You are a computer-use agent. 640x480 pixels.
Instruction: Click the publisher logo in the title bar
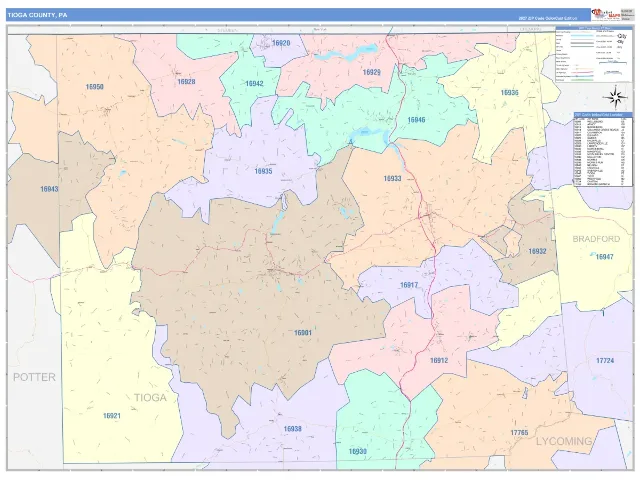tap(606, 15)
